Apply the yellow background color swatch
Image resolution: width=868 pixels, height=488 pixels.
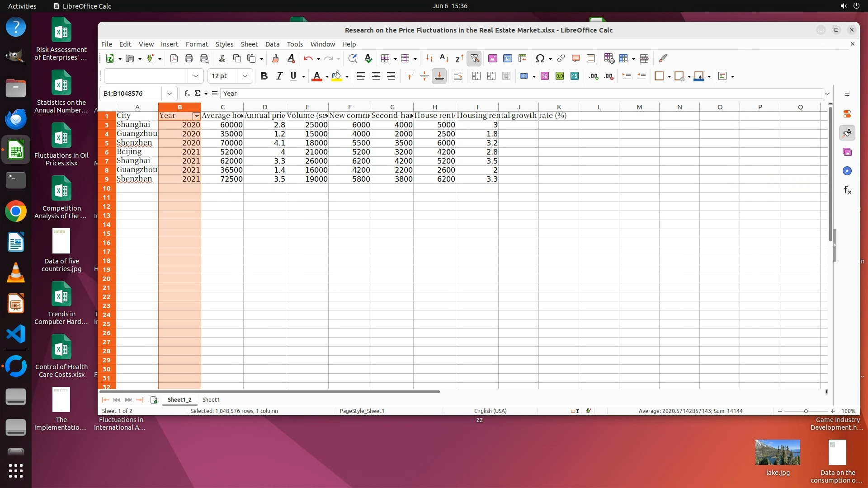click(x=336, y=76)
